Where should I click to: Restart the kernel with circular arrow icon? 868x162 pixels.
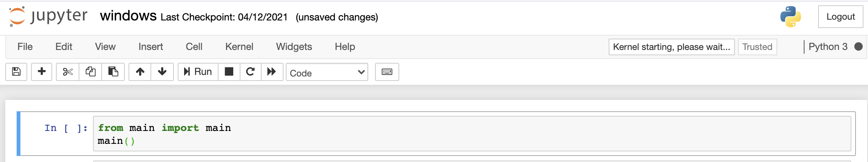250,72
